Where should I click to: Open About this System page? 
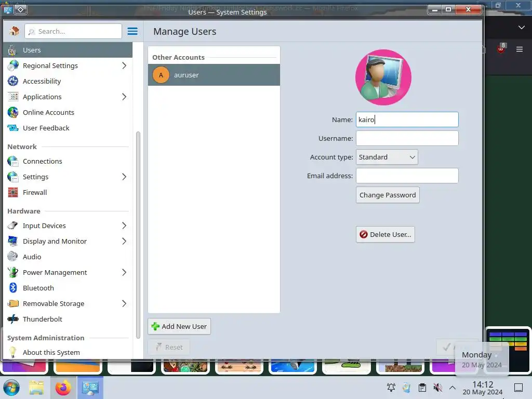click(68, 352)
